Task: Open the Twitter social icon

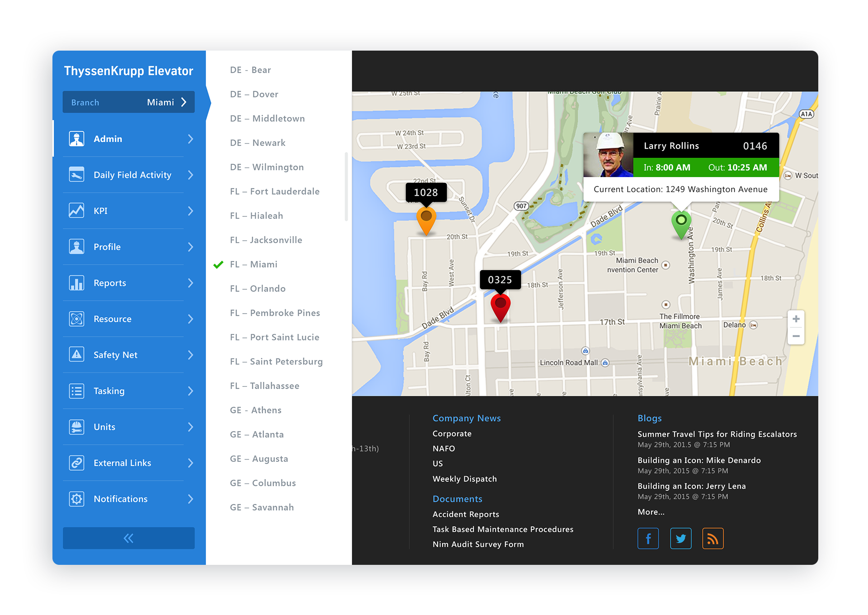Action: coord(680,538)
